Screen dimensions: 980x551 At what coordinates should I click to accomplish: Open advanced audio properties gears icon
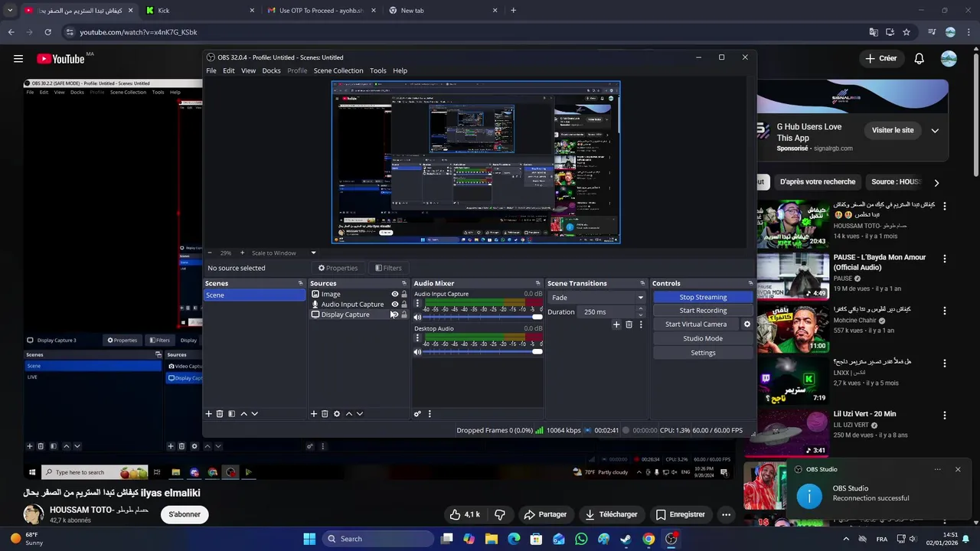pos(417,414)
